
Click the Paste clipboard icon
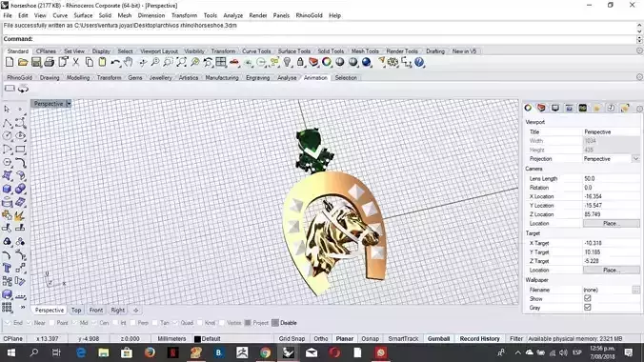(x=102, y=63)
